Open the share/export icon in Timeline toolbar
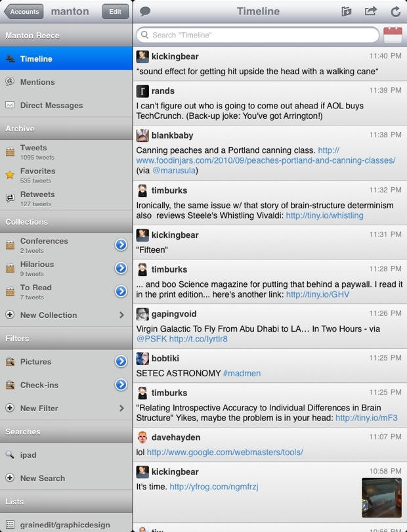The width and height of the screenshot is (407, 532). pos(370,11)
